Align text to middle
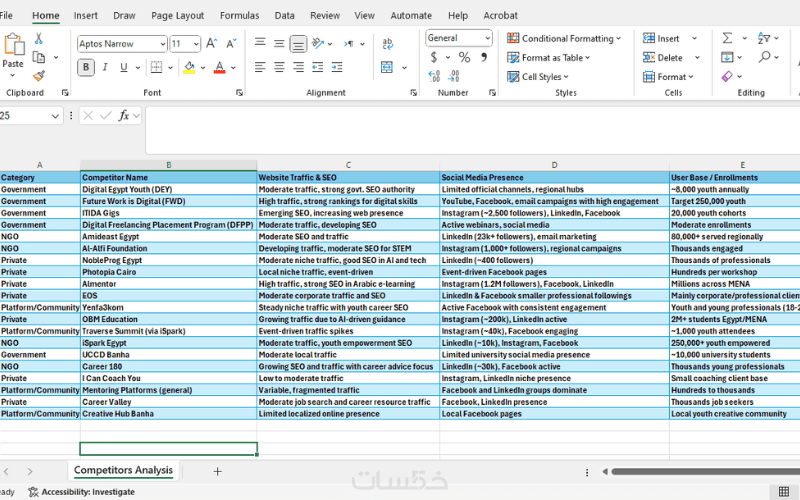This screenshot has height=500, width=800. click(x=279, y=43)
